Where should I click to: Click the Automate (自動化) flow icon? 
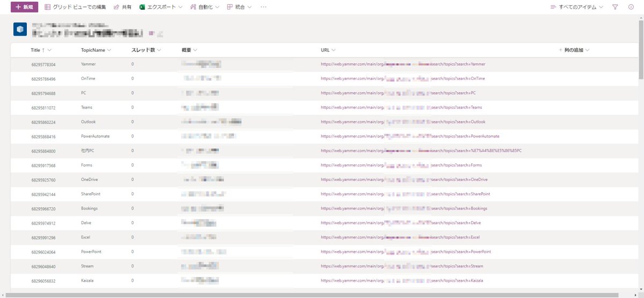point(193,7)
